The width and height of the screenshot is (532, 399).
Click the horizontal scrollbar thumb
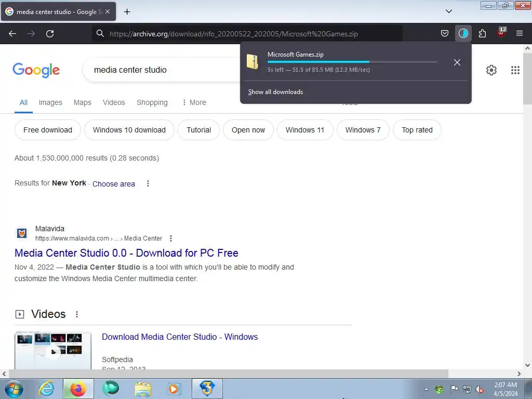click(229, 374)
